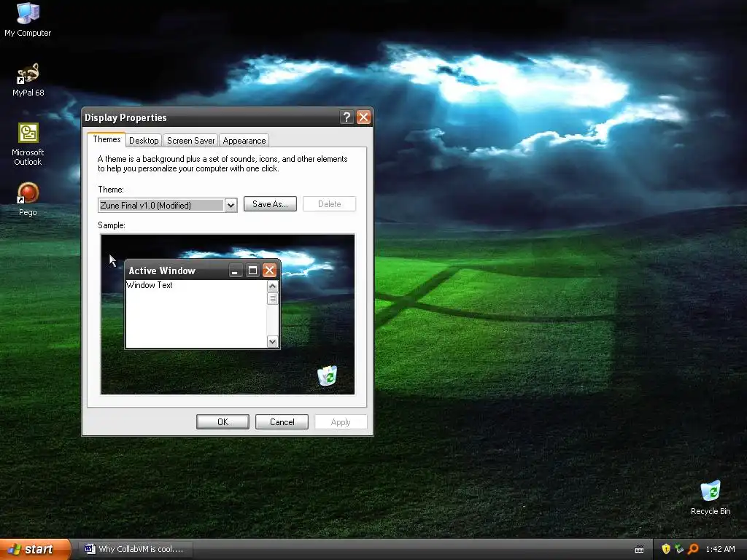The width and height of the screenshot is (747, 560).
Task: Click the keyboard language bar icon
Action: pyautogui.click(x=639, y=550)
